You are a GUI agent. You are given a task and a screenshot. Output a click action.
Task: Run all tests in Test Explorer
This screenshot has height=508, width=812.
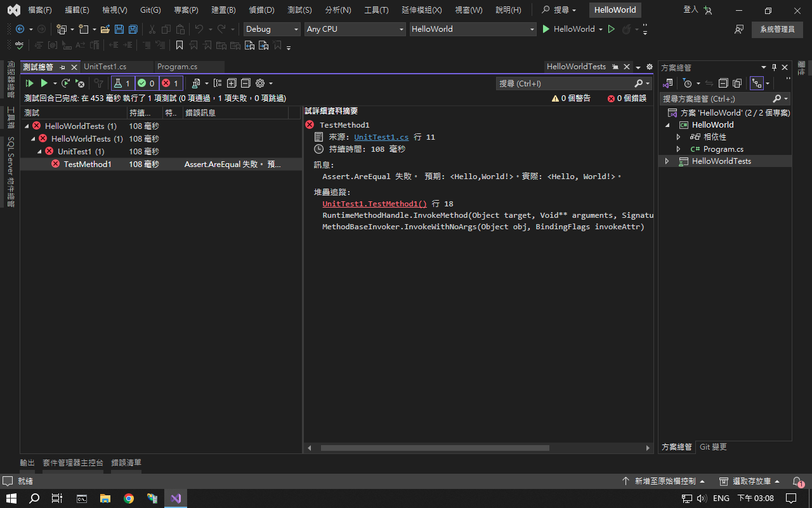tap(29, 83)
